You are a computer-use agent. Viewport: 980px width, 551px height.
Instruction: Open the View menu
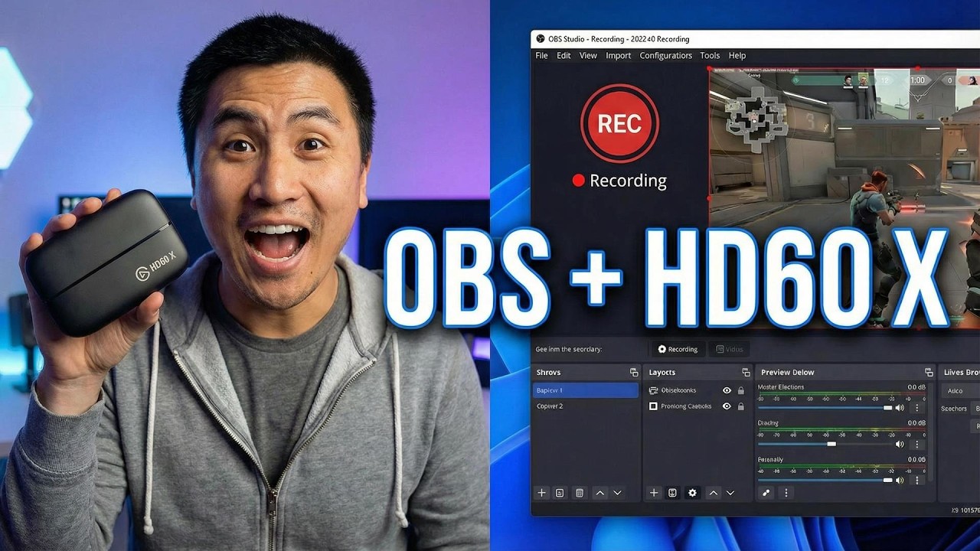(588, 55)
